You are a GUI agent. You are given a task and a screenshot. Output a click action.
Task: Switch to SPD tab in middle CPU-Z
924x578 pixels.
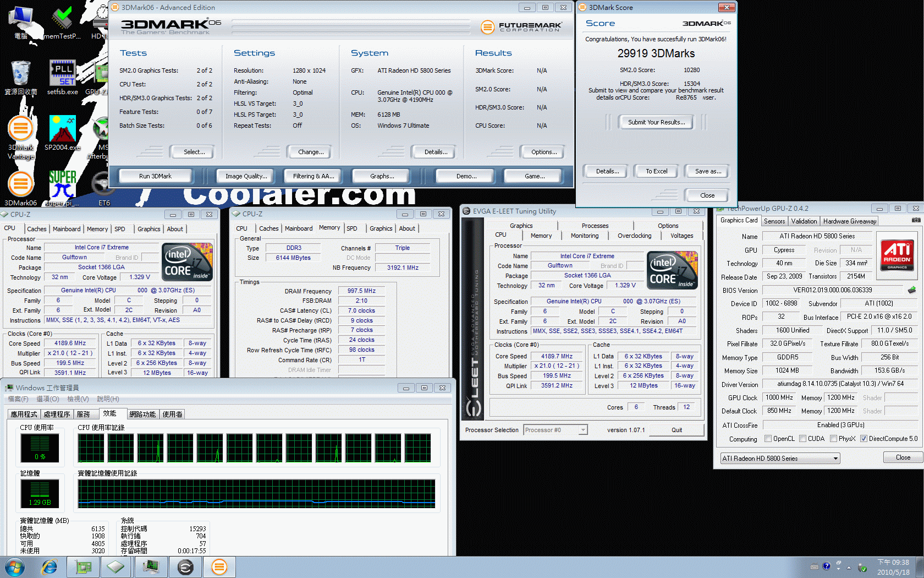tap(352, 228)
